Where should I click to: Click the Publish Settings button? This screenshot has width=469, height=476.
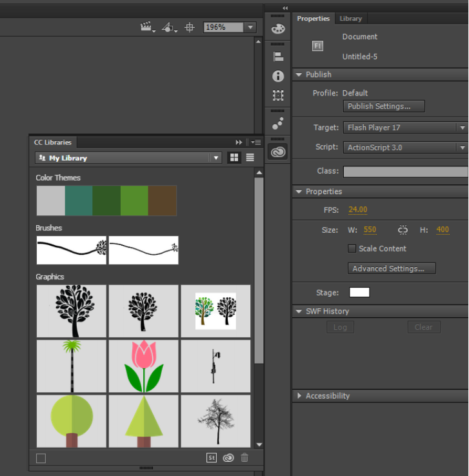384,106
